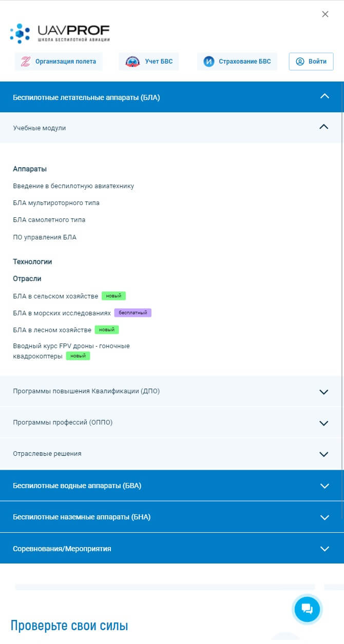Click the UAVPROF logo
344x644 pixels.
point(60,33)
